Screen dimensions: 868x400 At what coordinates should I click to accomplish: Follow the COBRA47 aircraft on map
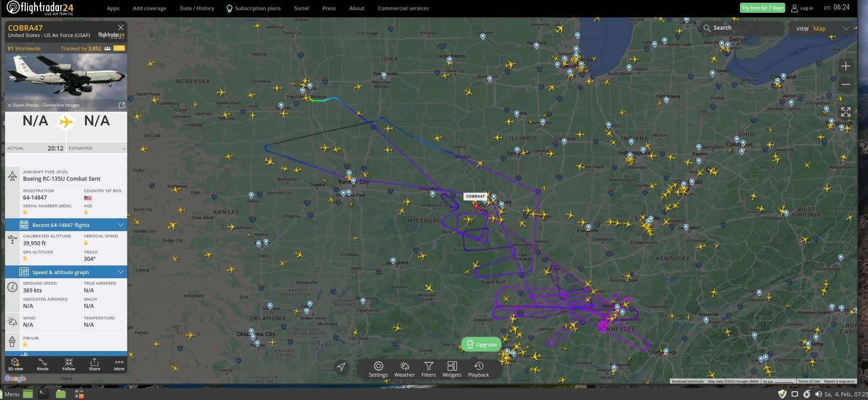pos(69,364)
